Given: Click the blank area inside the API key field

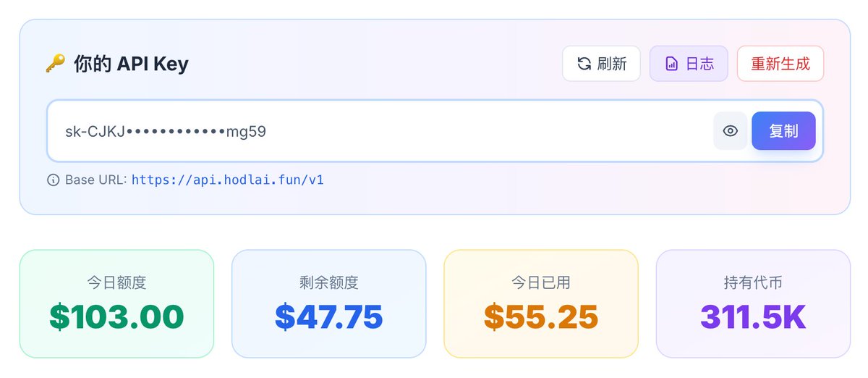Looking at the screenshot, I should [492, 131].
